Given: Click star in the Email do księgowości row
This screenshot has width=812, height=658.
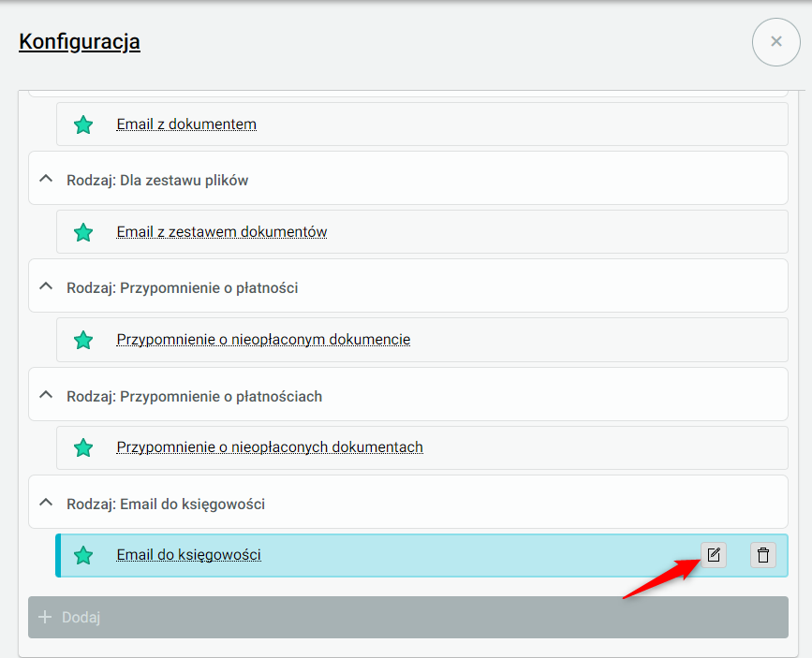Looking at the screenshot, I should pos(83,555).
